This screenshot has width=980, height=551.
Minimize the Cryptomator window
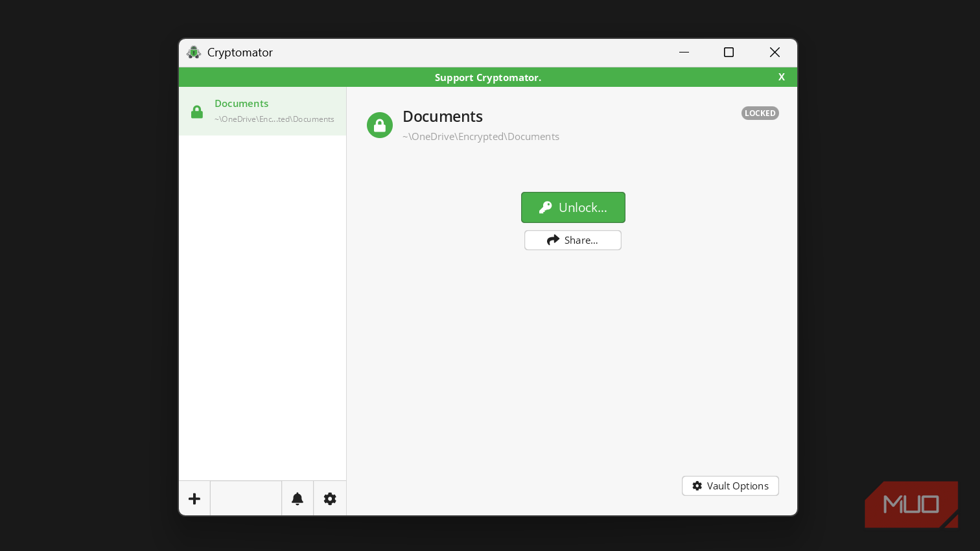click(684, 53)
